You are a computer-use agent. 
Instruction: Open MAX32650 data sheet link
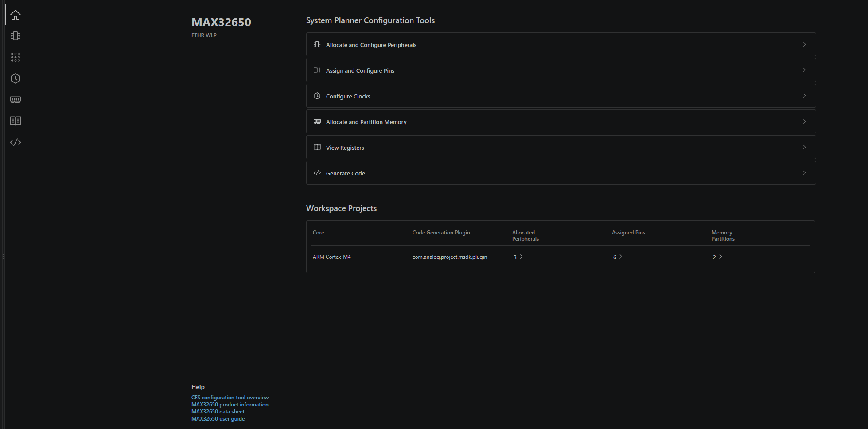218,412
